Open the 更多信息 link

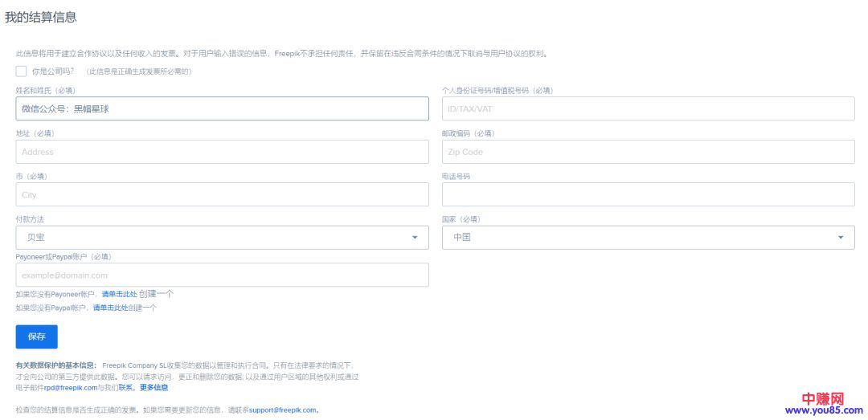point(154,387)
